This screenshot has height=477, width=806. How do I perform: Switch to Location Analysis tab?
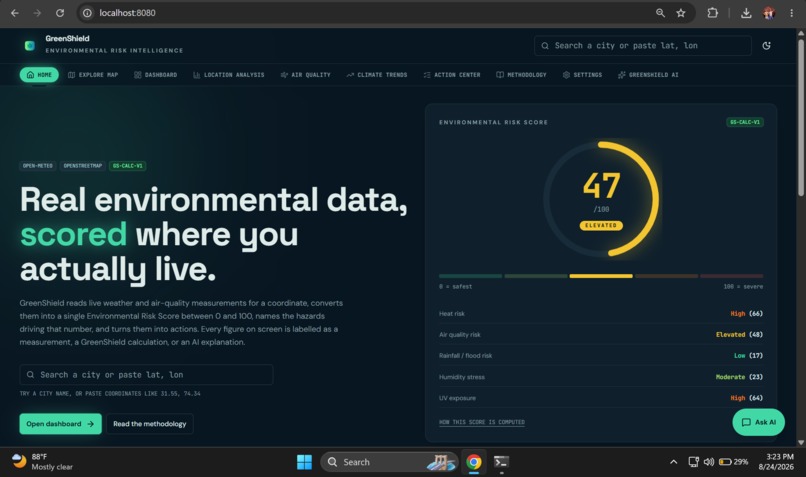[x=229, y=75]
